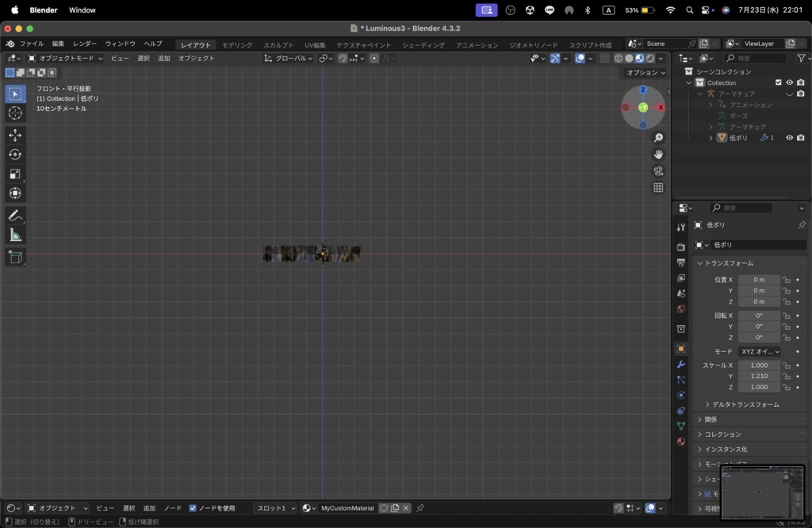Open the ファイル menu
Viewport: 812px width, 528px height.
click(x=31, y=44)
